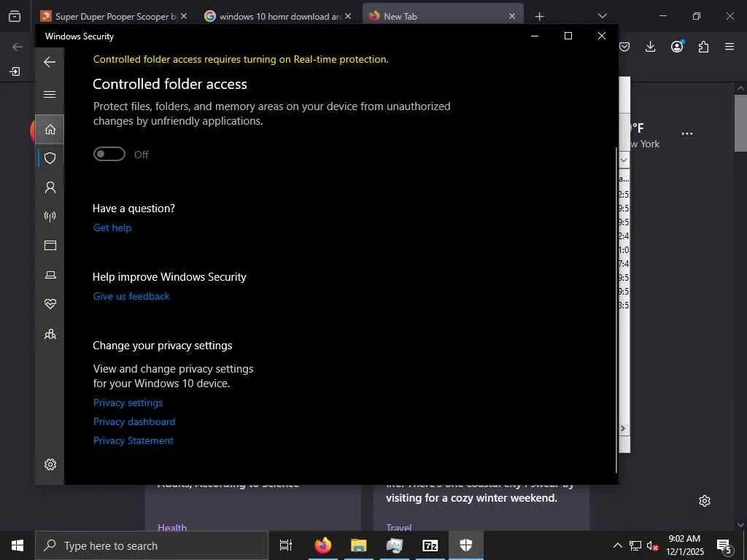Open Firefox extensions puzzle icon
The width and height of the screenshot is (747, 560).
703,47
